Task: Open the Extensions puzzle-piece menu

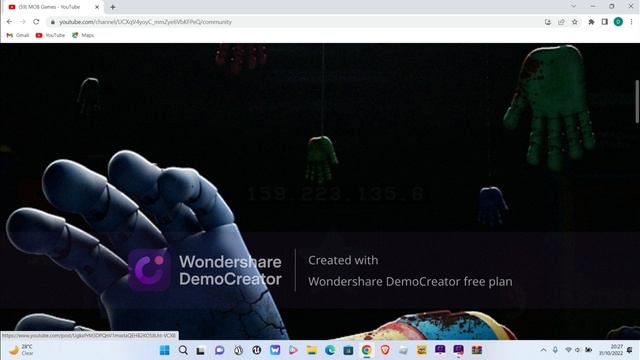Action: click(591, 22)
